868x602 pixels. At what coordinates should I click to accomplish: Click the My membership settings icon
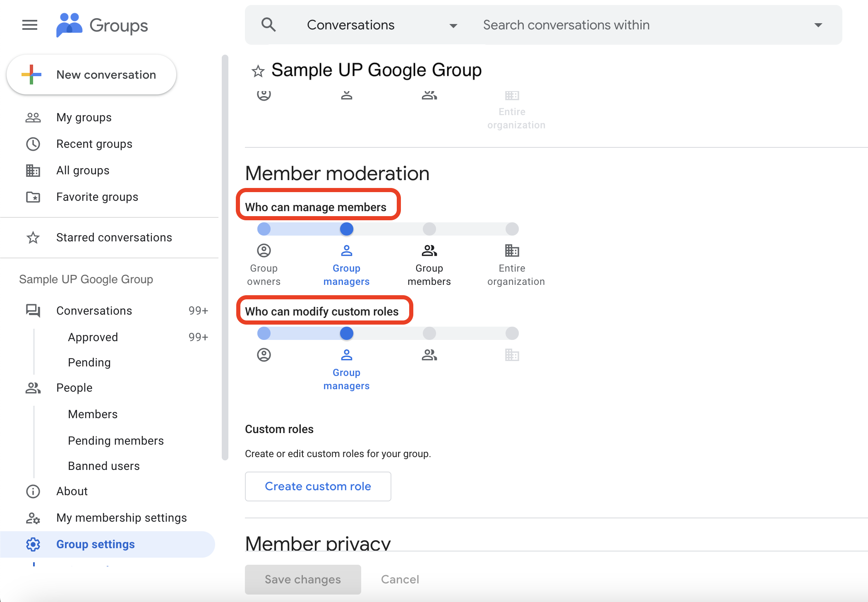(33, 518)
